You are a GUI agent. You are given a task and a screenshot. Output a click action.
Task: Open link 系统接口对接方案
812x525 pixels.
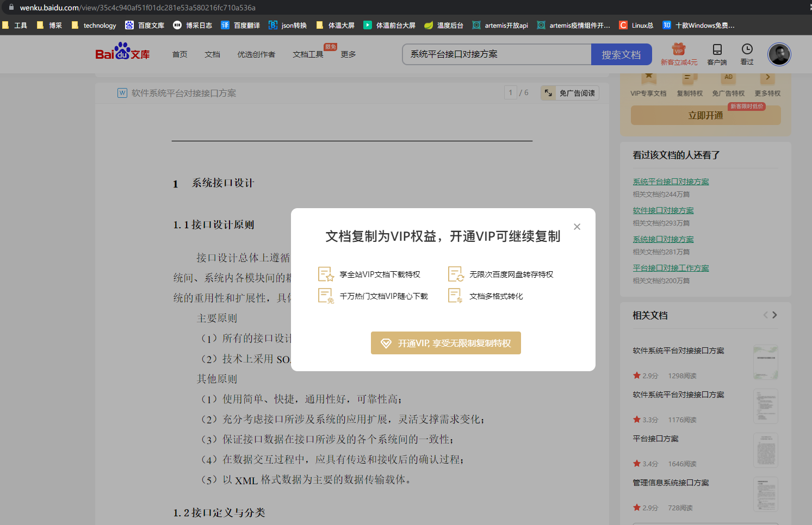(x=663, y=239)
